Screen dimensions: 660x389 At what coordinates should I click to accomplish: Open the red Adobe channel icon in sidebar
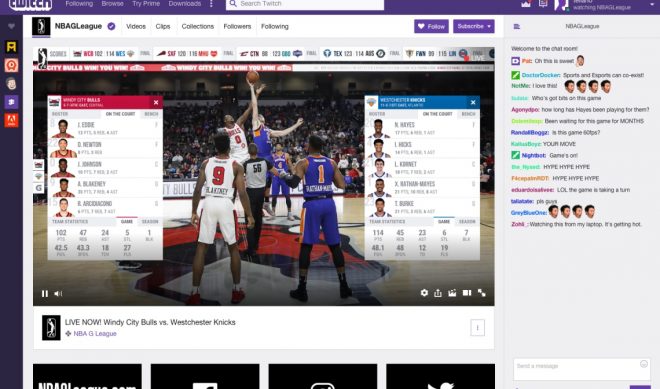tap(11, 120)
